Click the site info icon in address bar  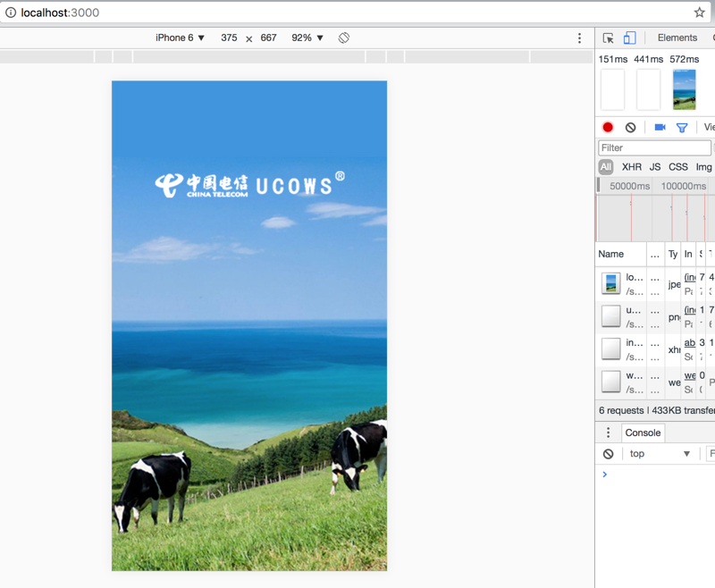(11, 13)
